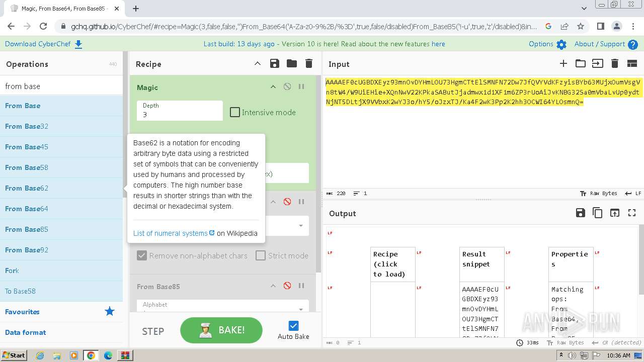This screenshot has height=362, width=644.
Task: Collapse the From Base64 operation
Action: coord(273,202)
